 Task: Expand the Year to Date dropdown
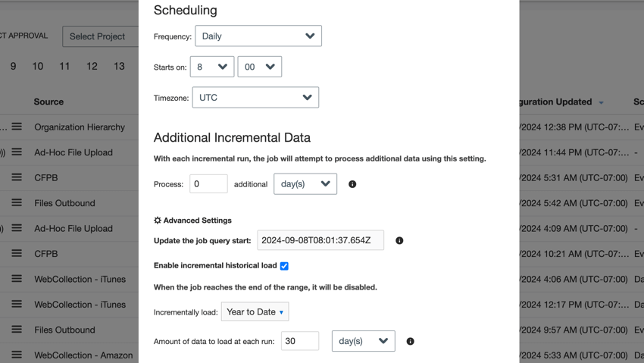[255, 312]
